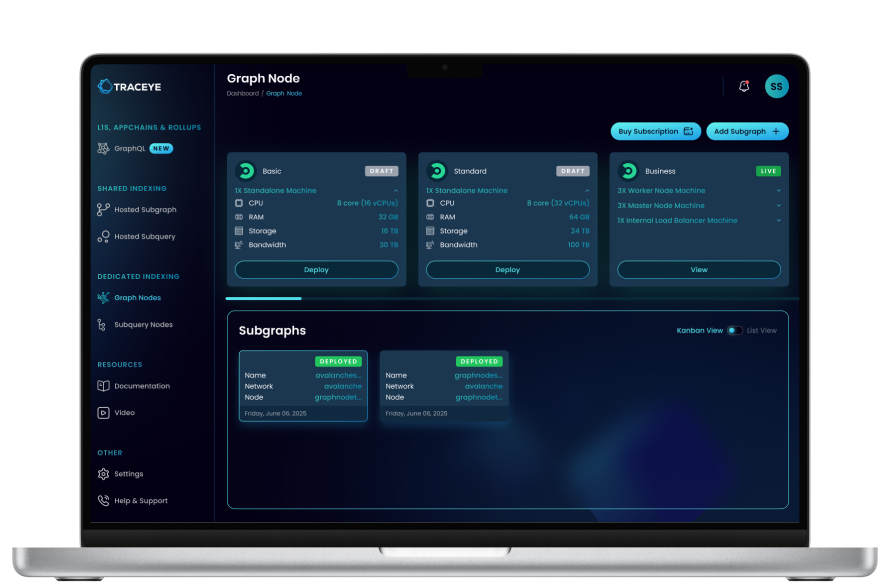The height and width of the screenshot is (587, 890).
Task: Click the TRACEYE logo
Action: [129, 87]
